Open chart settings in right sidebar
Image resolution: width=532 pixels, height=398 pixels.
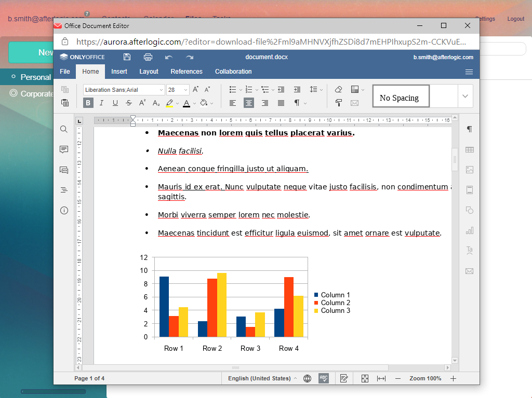point(470,230)
